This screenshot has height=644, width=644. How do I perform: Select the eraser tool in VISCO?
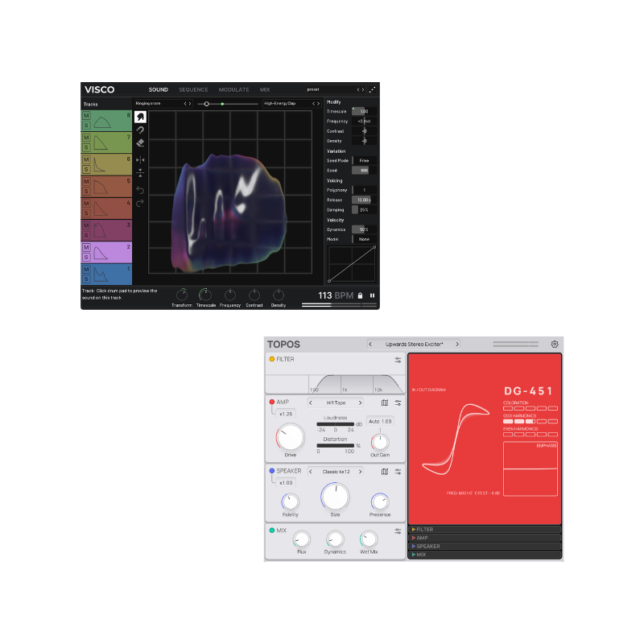coord(140,142)
